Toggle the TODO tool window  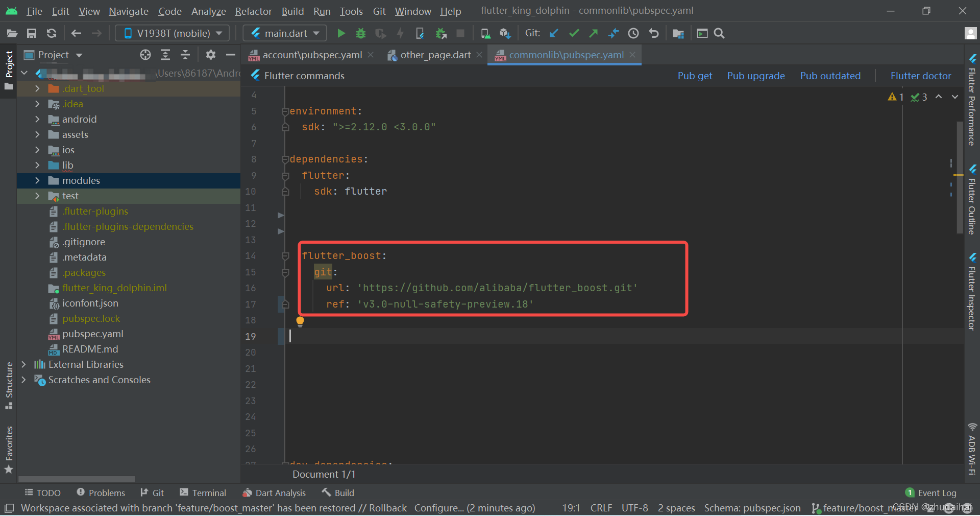42,492
